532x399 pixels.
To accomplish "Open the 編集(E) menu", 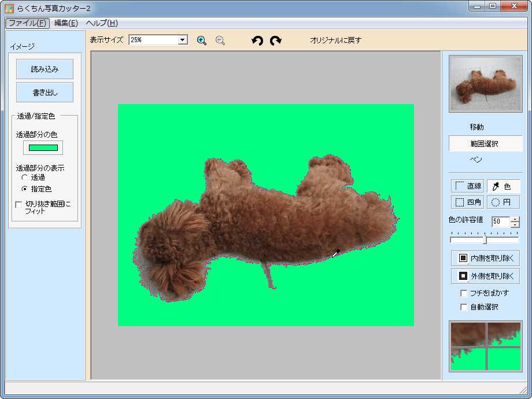I will (66, 23).
